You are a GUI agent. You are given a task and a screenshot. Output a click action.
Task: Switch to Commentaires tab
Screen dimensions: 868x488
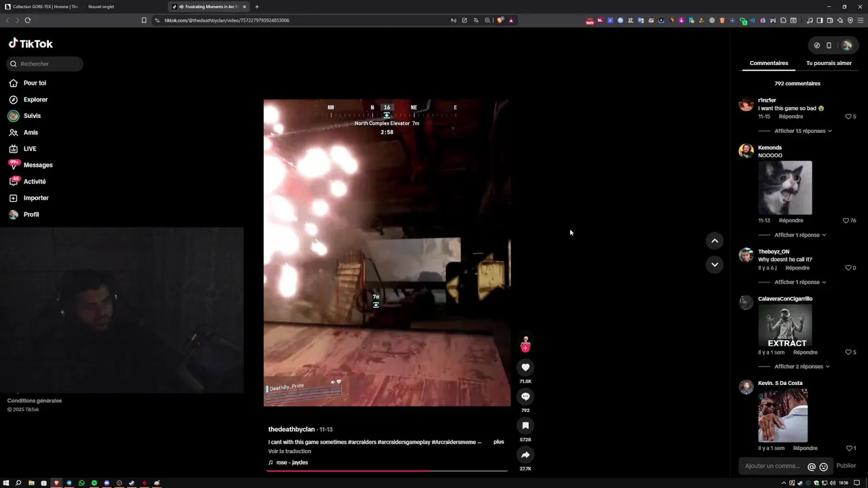(769, 63)
